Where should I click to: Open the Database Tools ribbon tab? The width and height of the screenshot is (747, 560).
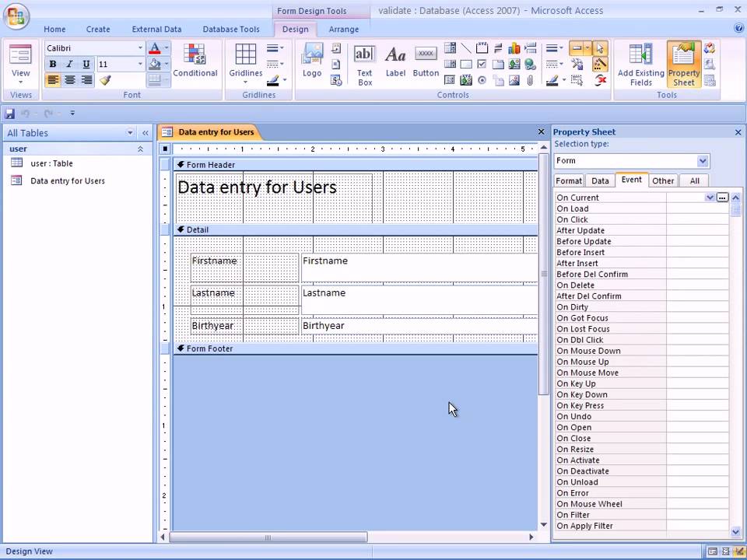point(231,29)
